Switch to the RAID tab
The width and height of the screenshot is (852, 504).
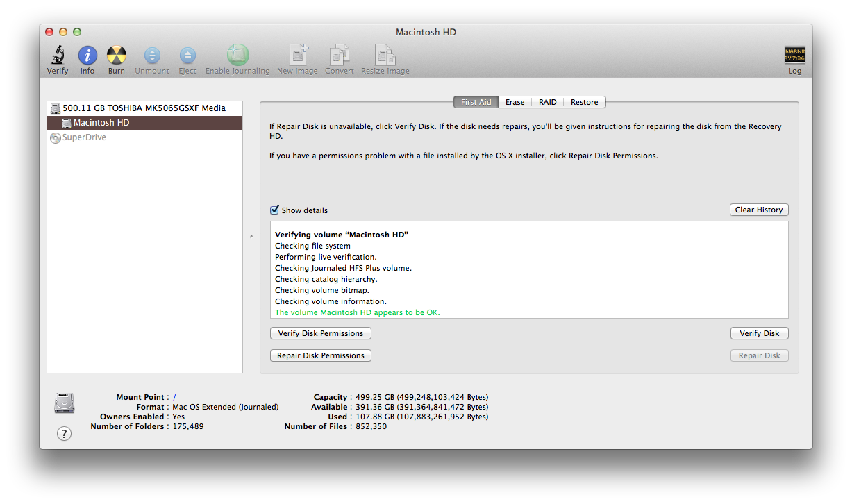(547, 102)
